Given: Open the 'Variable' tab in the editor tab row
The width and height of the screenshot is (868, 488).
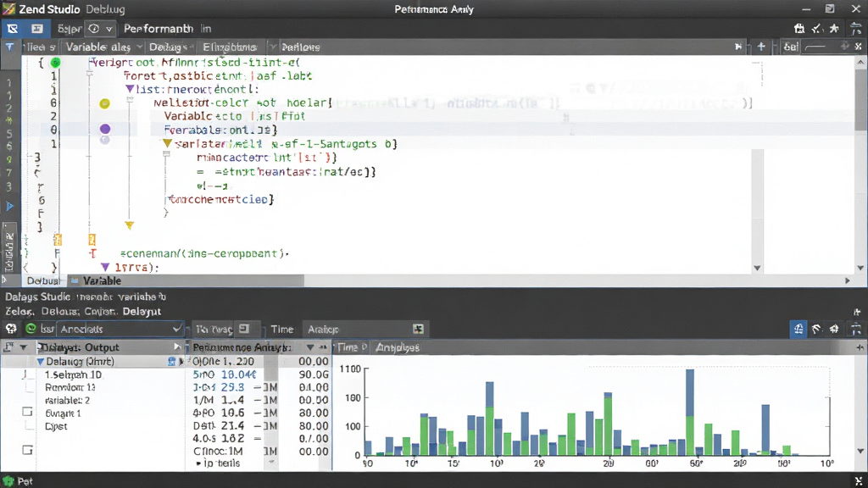Looking at the screenshot, I should click(x=98, y=47).
